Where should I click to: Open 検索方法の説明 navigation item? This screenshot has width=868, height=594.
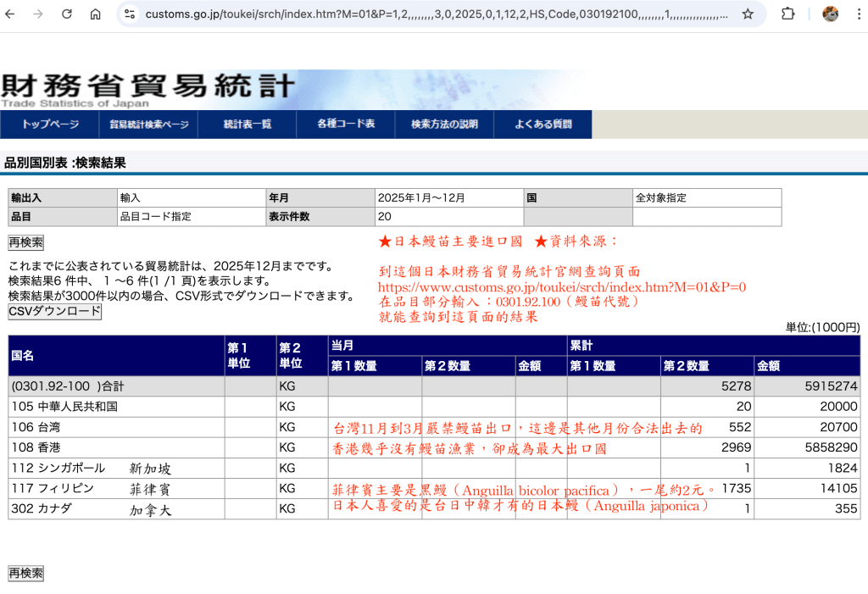pos(444,125)
